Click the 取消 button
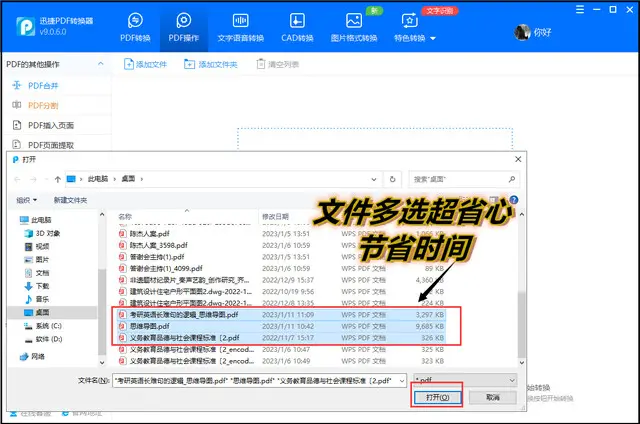 tap(493, 397)
